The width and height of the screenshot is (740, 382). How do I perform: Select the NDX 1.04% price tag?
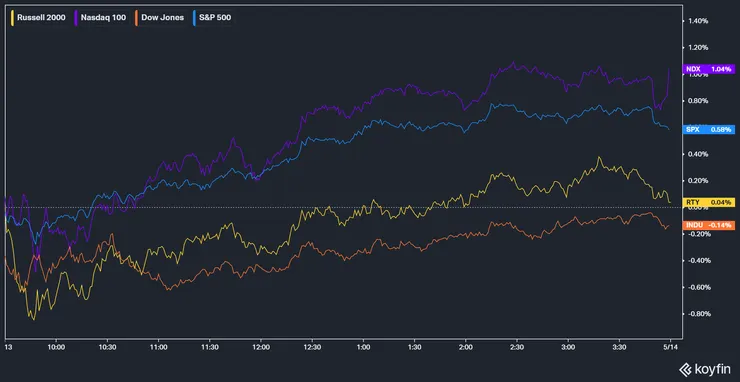[x=708, y=69]
